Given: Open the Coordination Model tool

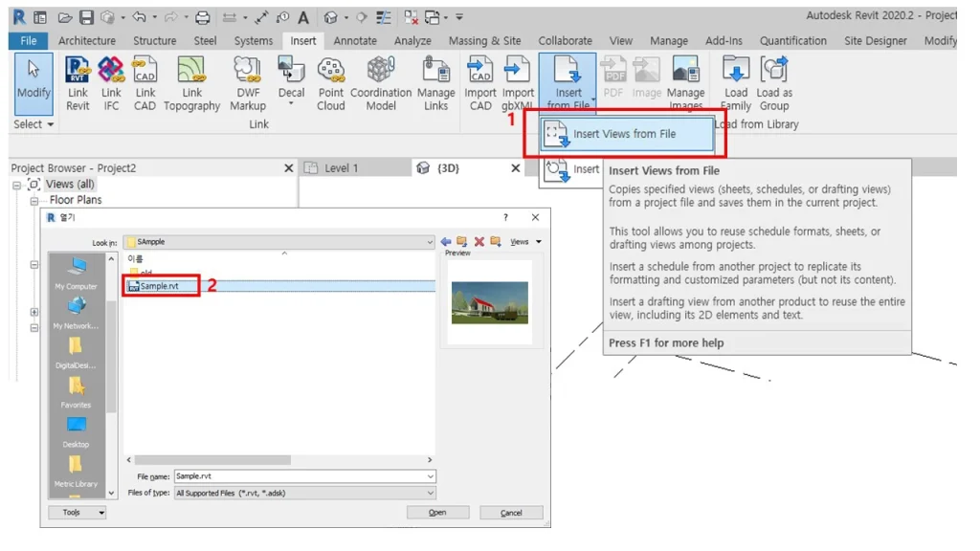Looking at the screenshot, I should coord(381,84).
